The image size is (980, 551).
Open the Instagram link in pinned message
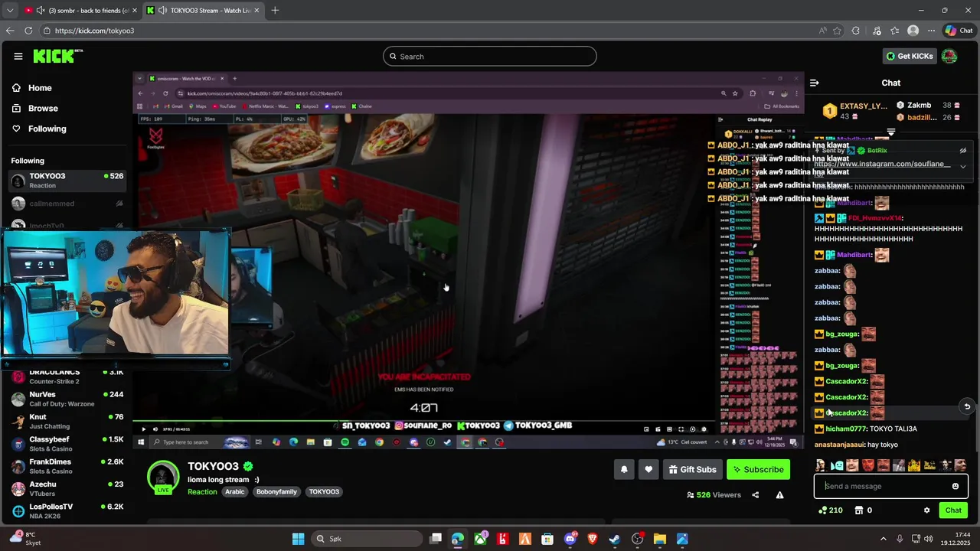click(882, 164)
